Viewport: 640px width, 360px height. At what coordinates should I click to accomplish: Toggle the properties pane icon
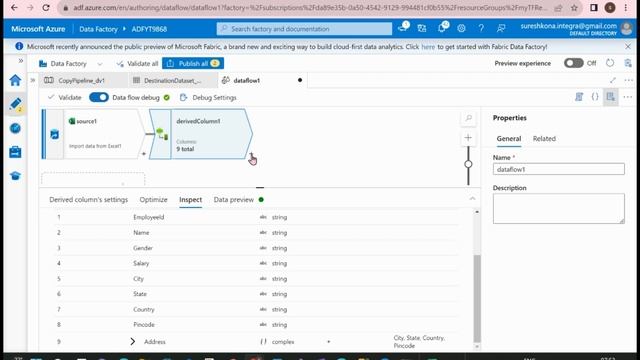pyautogui.click(x=611, y=97)
